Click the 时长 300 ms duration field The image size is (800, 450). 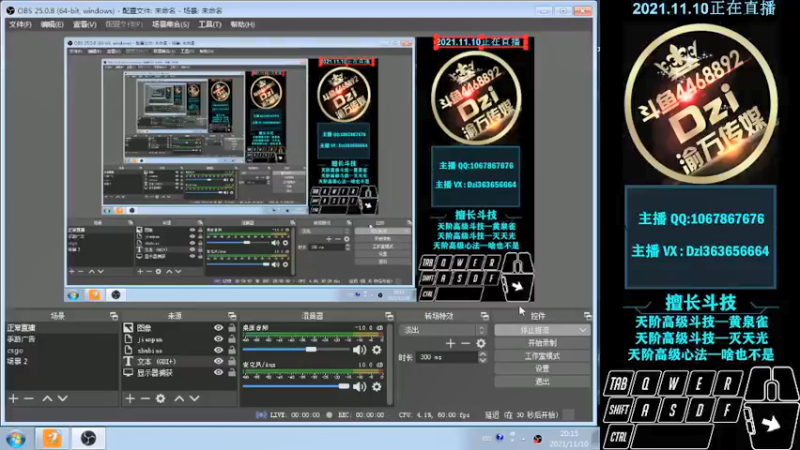pos(447,358)
